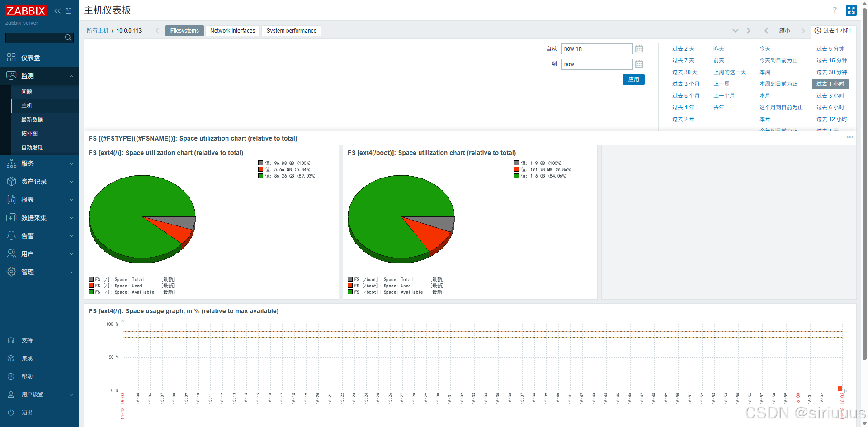The image size is (868, 427).
Task: Click the 自从 from-time input field
Action: tap(597, 49)
